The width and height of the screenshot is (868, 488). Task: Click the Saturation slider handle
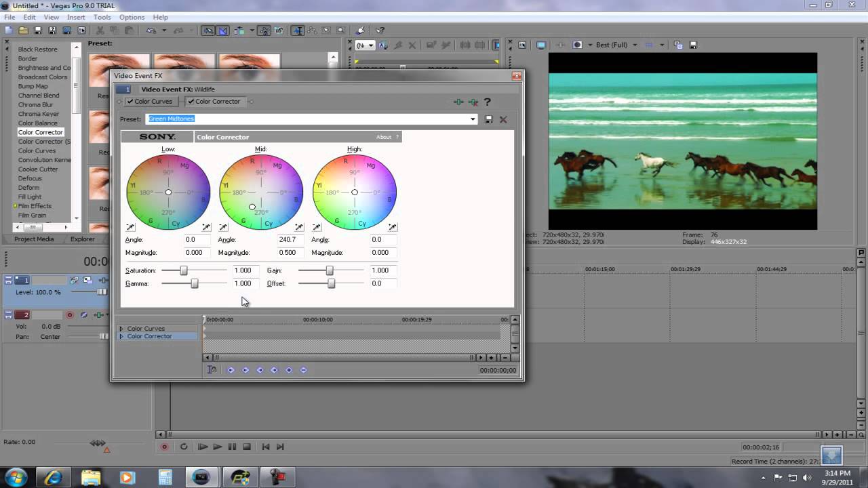click(183, 270)
